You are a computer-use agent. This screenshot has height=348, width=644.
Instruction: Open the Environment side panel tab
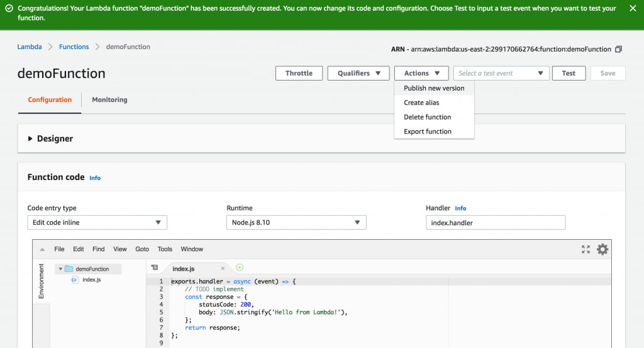tap(41, 281)
